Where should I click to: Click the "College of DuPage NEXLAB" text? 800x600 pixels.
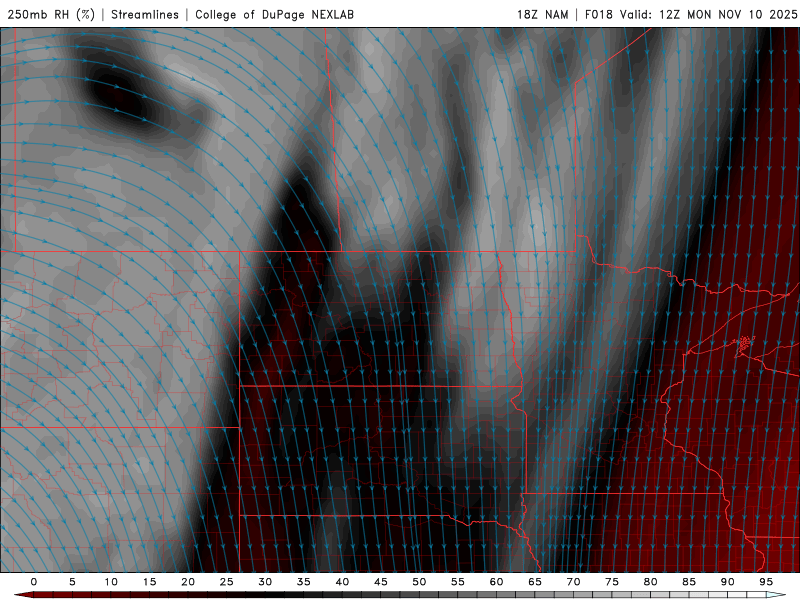tap(274, 14)
